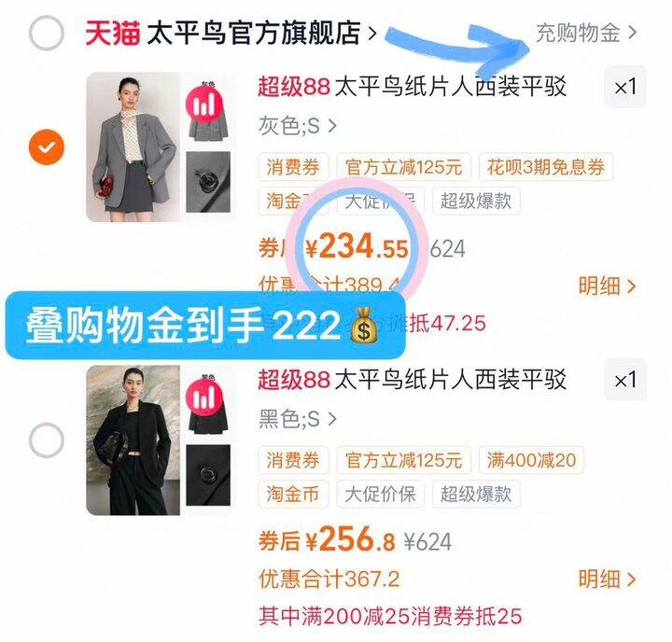View grey blazer button detail image
The width and height of the screenshot is (672, 642).
pyautogui.click(x=208, y=182)
